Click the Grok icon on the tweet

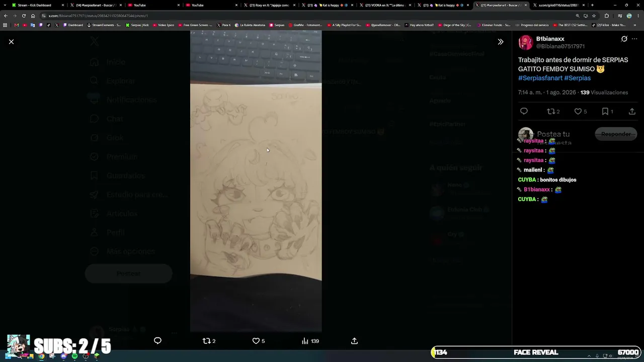624,39
